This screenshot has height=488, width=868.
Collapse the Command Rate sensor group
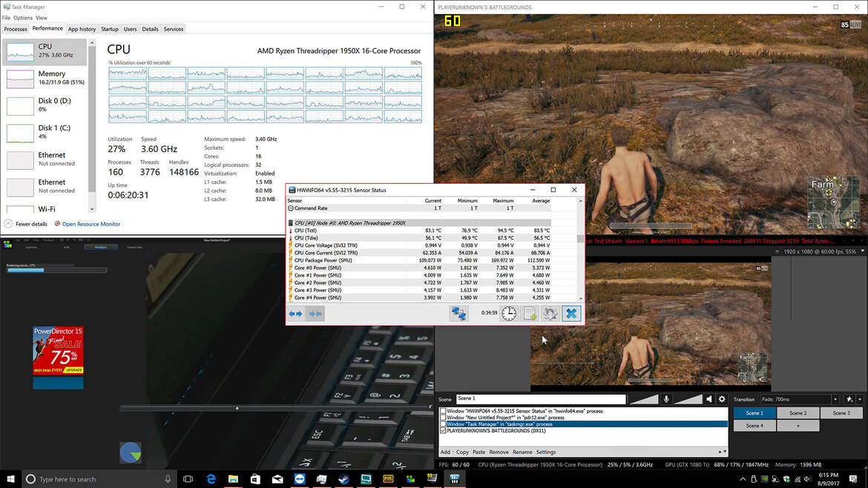point(291,208)
